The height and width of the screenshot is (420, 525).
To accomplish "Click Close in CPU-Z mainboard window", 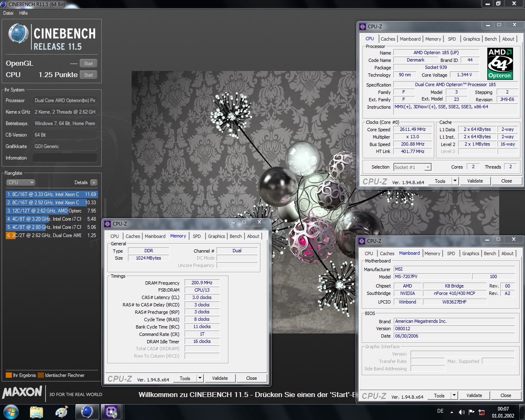I will pos(506,395).
